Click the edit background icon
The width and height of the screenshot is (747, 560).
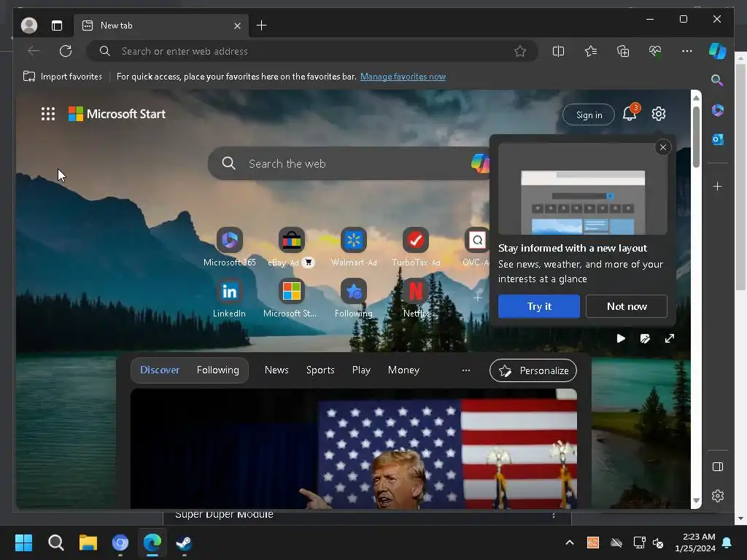tap(645, 338)
